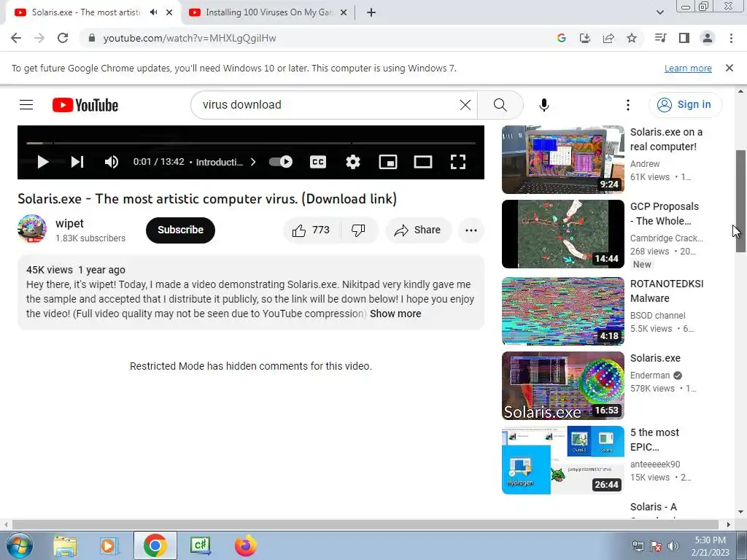The image size is (747, 560).
Task: Open more actions ellipsis under video
Action: click(471, 230)
